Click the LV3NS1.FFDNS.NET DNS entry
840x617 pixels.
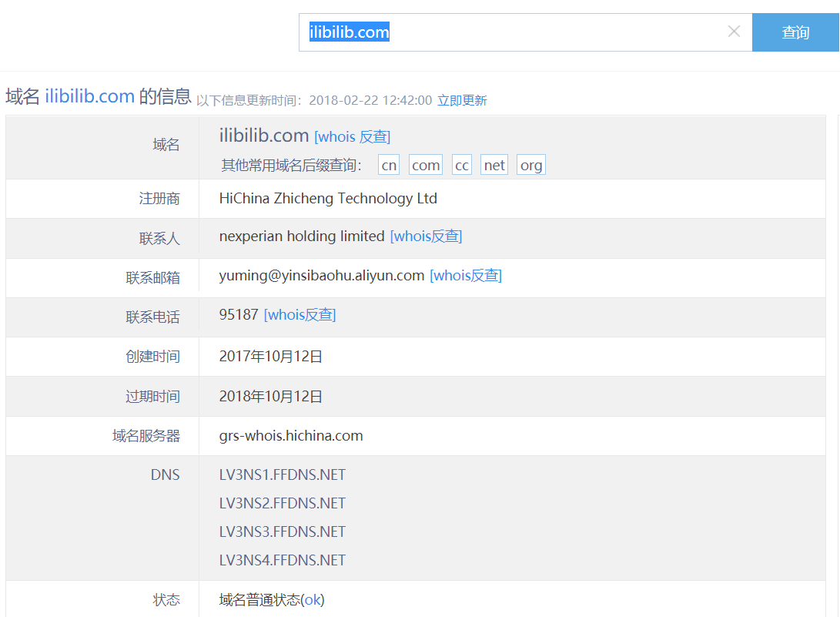(283, 475)
